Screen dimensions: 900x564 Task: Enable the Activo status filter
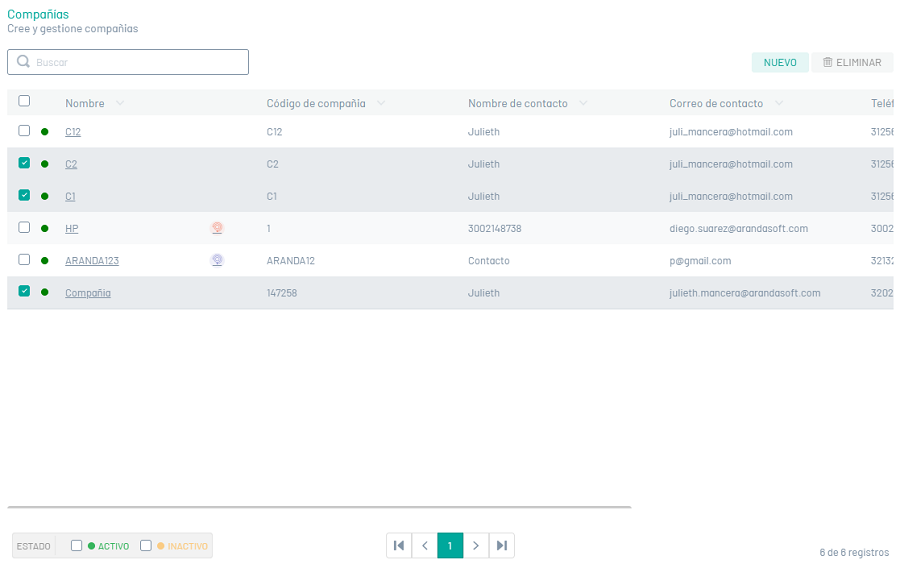point(76,546)
